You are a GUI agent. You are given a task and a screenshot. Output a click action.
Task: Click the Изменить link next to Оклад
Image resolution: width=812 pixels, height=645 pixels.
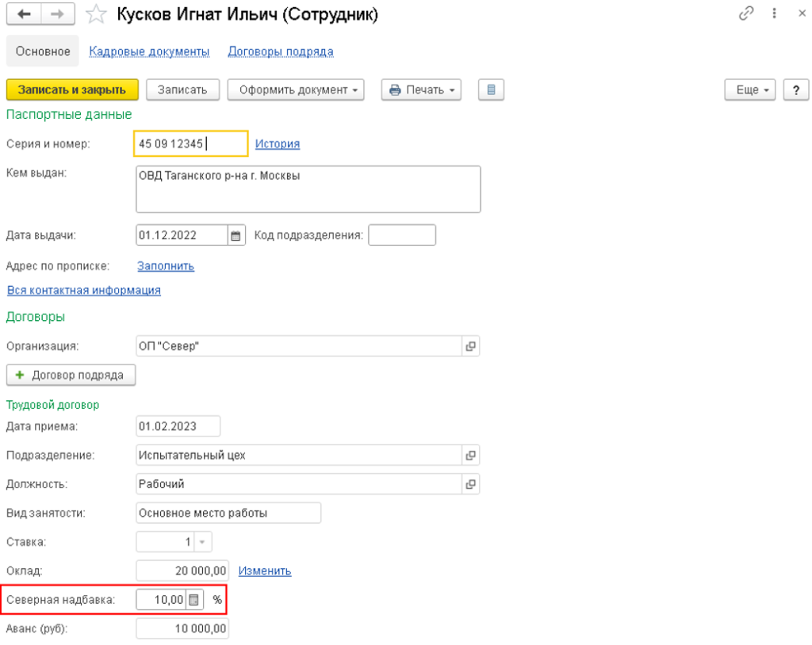click(265, 571)
